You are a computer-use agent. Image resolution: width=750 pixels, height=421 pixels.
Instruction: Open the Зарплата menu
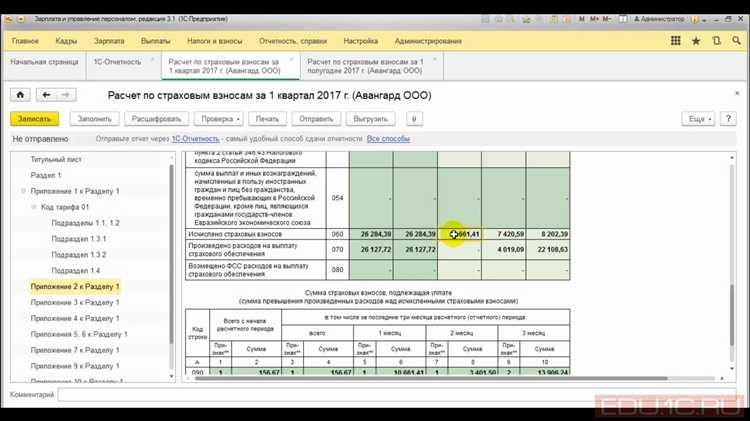(x=109, y=41)
